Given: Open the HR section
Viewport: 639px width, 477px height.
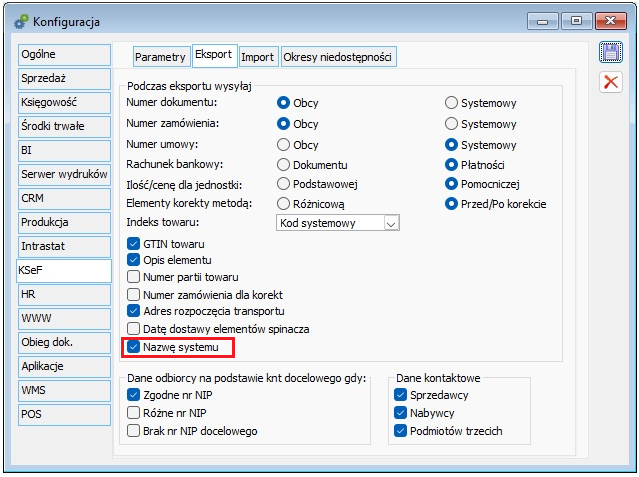Looking at the screenshot, I should point(64,294).
